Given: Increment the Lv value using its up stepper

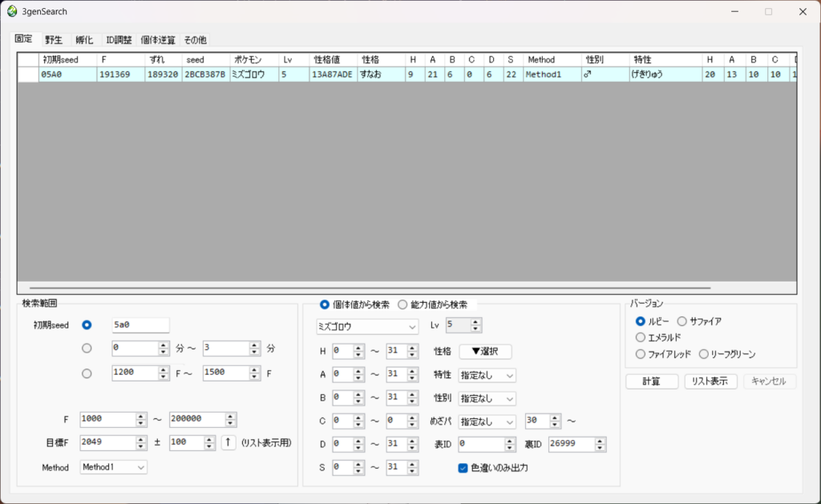Looking at the screenshot, I should [x=476, y=321].
